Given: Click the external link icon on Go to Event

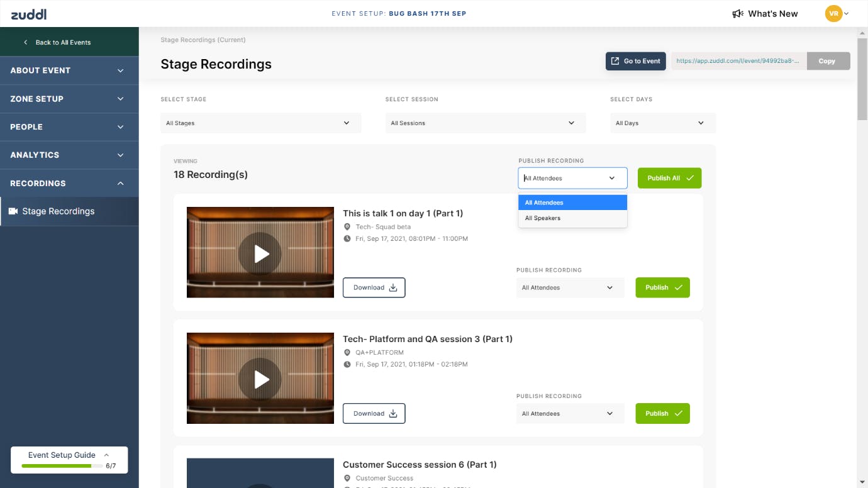Looking at the screenshot, I should [615, 61].
